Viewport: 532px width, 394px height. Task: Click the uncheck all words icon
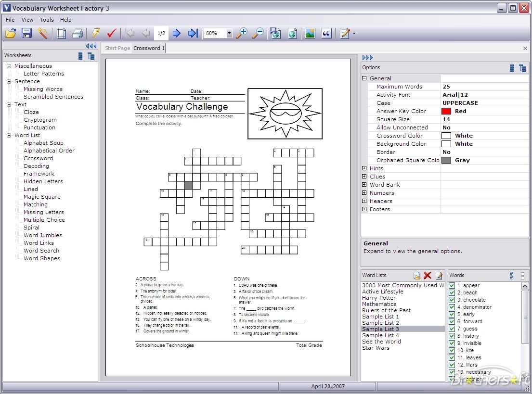522,275
